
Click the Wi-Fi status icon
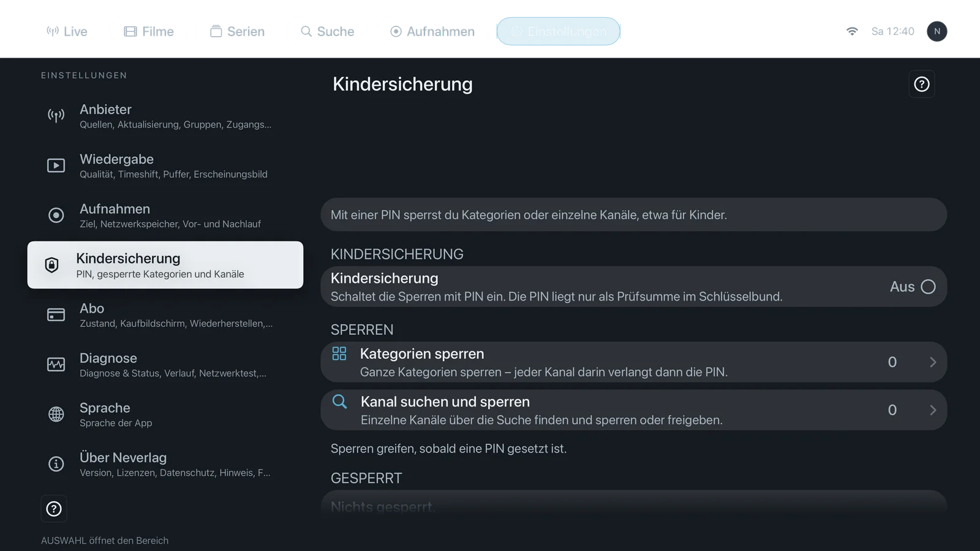(x=852, y=31)
